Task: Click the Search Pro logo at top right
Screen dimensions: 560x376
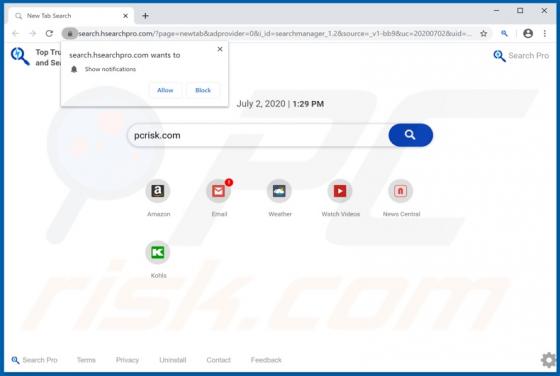Action: [521, 56]
